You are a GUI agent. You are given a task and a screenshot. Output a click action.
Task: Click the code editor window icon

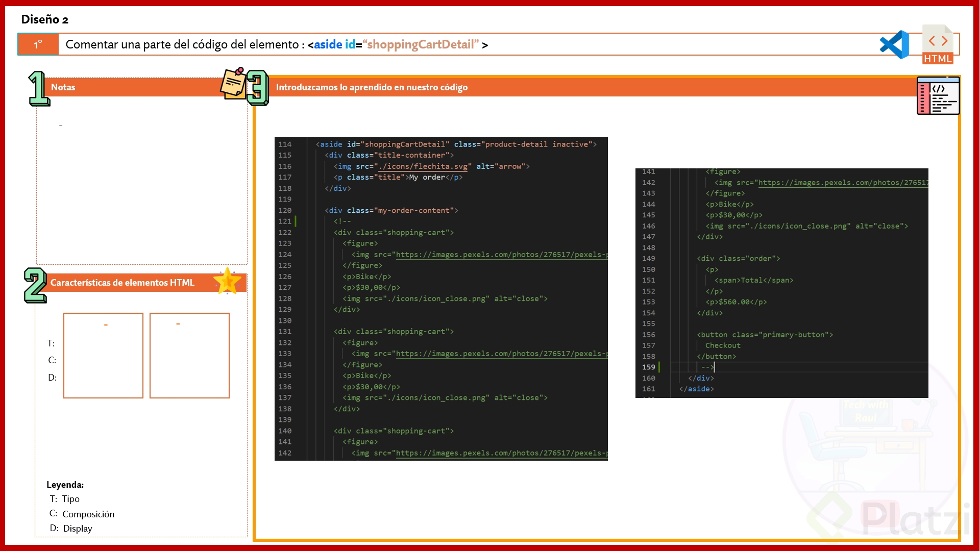point(938,95)
